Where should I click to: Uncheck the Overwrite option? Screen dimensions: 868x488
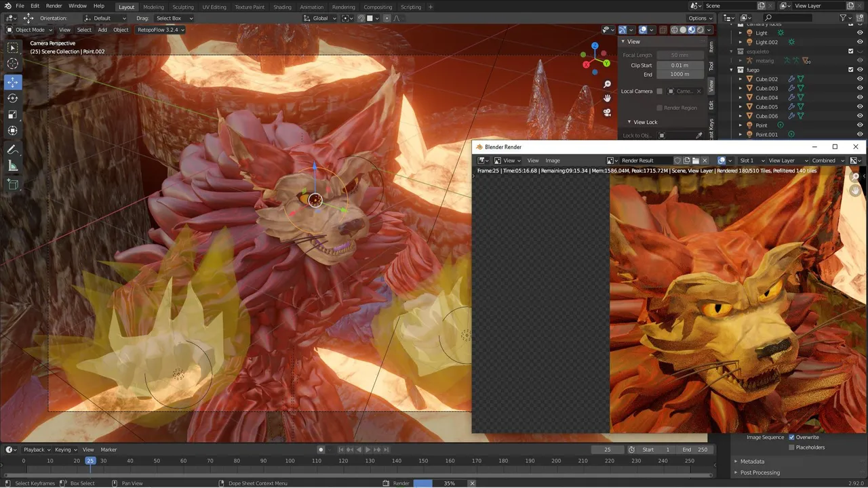click(x=791, y=437)
